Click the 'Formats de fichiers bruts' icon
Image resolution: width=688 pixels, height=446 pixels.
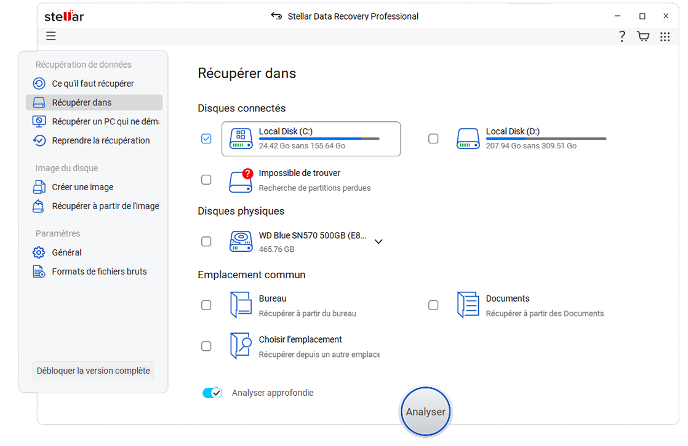[39, 272]
